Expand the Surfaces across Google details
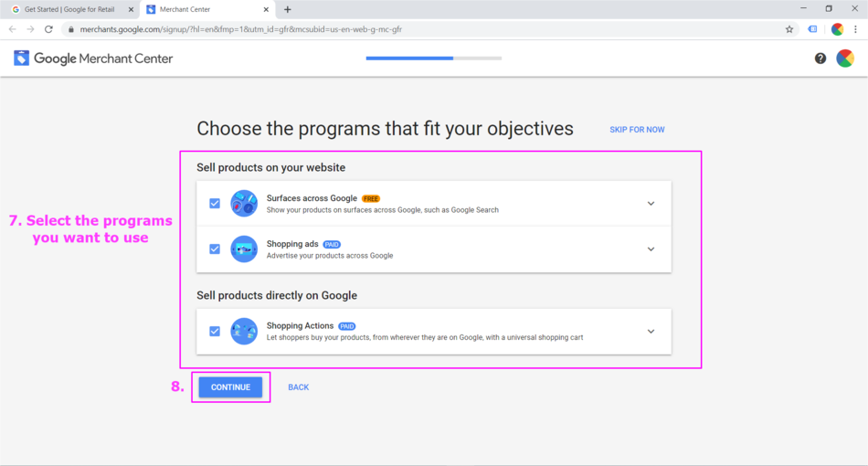This screenshot has width=868, height=466. [x=651, y=204]
